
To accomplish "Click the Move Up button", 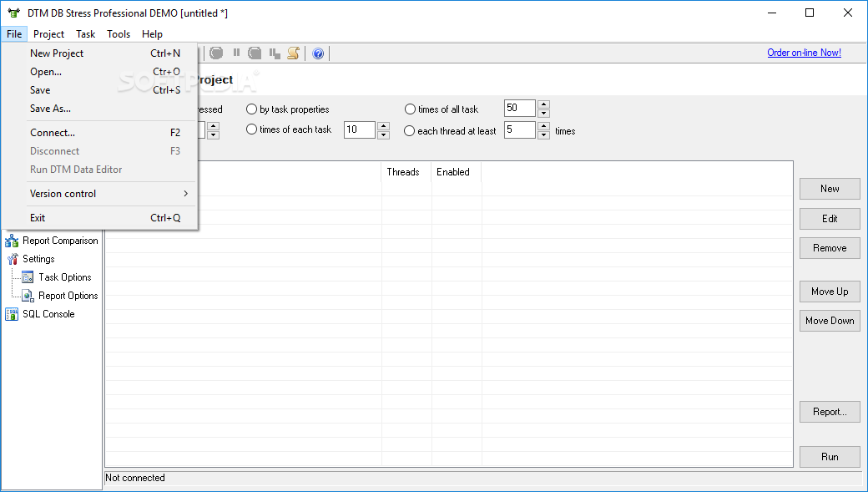I will [830, 291].
